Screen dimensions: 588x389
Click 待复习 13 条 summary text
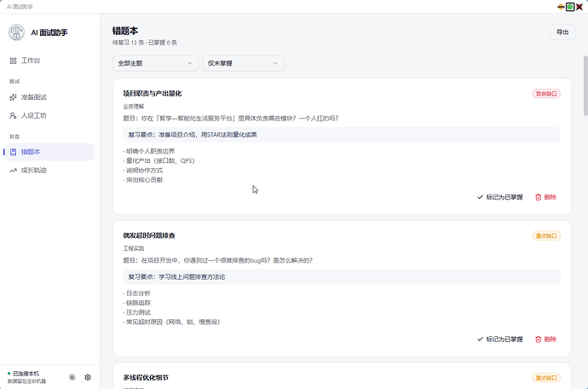click(128, 43)
